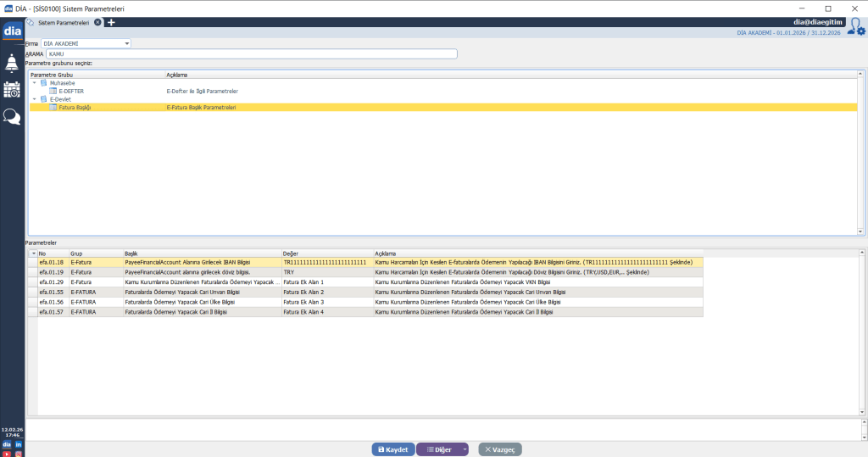This screenshot has width=868, height=457.
Task: Click the Kaydet button
Action: point(392,449)
